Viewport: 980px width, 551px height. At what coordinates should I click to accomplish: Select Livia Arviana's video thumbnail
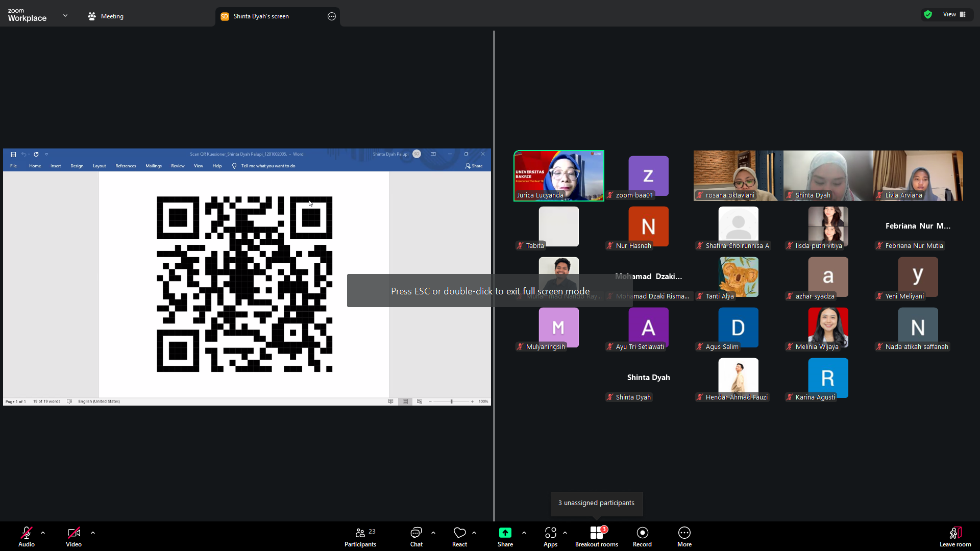(x=918, y=176)
